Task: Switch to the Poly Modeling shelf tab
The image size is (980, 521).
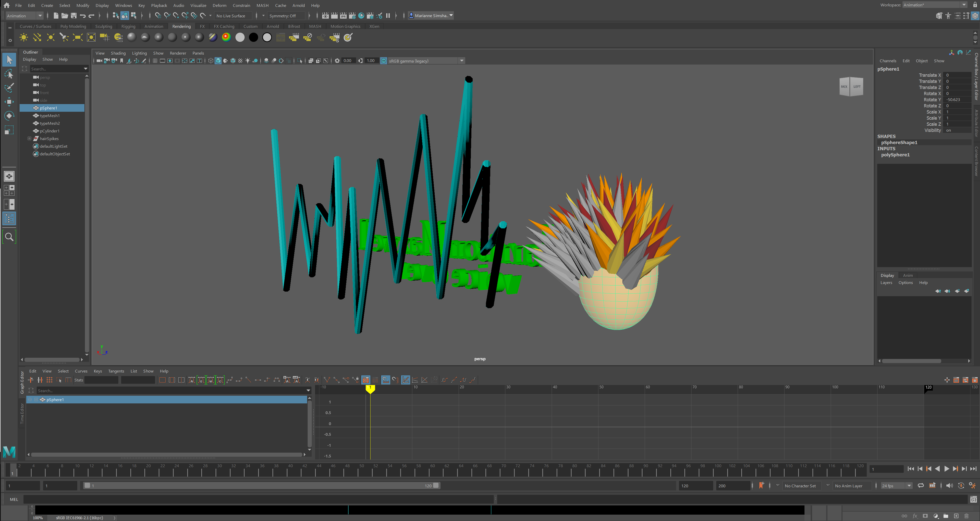Action: pyautogui.click(x=73, y=26)
